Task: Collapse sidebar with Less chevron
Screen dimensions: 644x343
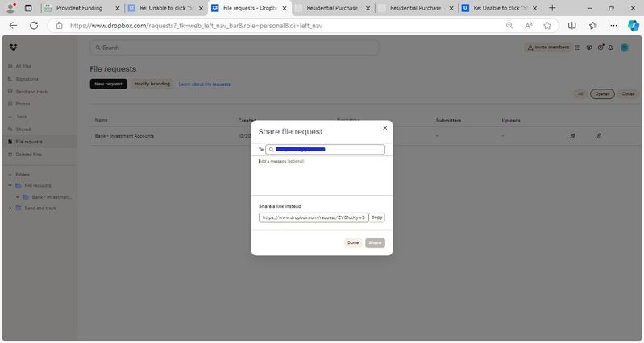Action: tap(10, 117)
